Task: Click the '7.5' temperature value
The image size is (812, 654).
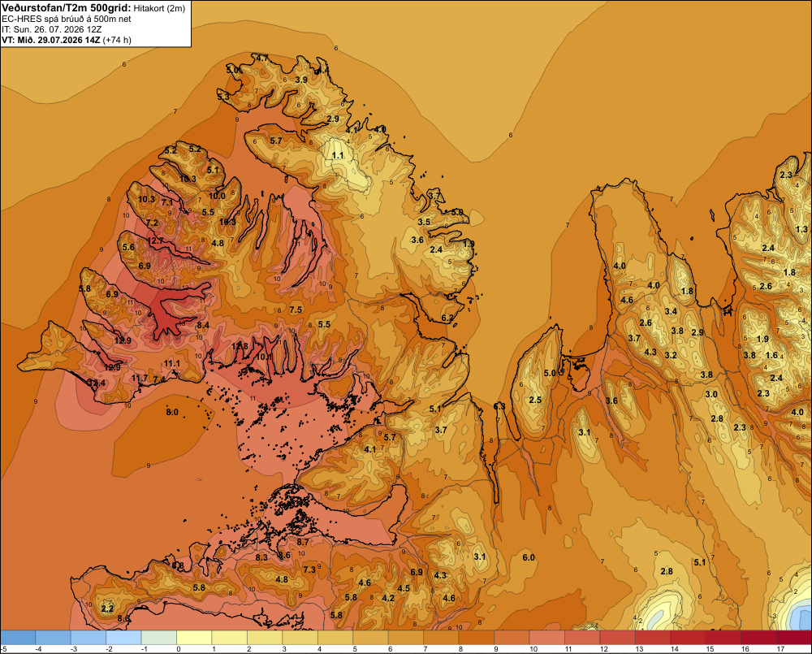Action: pyautogui.click(x=296, y=310)
